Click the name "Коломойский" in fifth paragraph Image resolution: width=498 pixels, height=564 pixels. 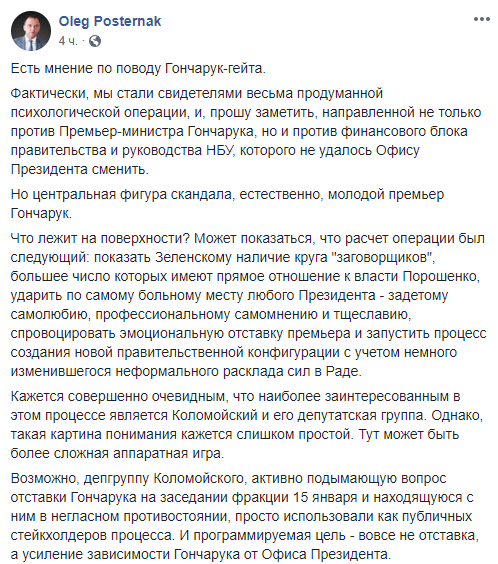point(215,415)
